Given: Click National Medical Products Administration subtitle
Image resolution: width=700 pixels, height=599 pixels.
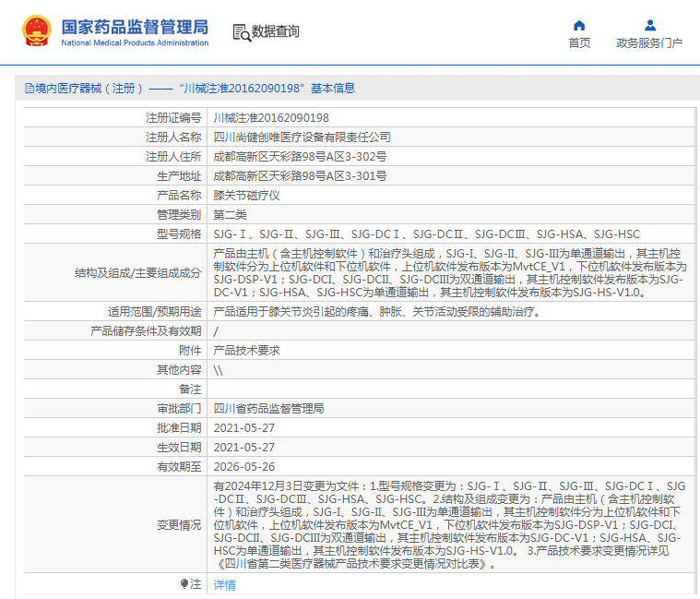Looking at the screenshot, I should click(135, 42).
